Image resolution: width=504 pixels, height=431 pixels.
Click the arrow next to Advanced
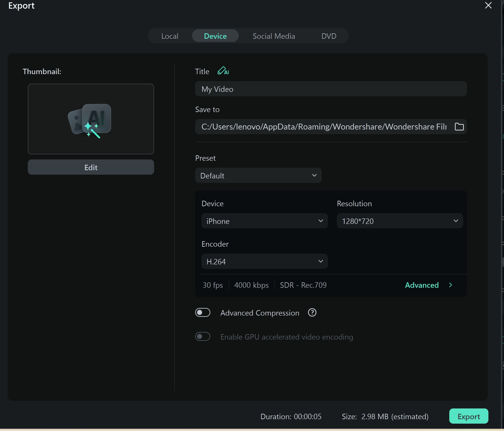click(451, 285)
